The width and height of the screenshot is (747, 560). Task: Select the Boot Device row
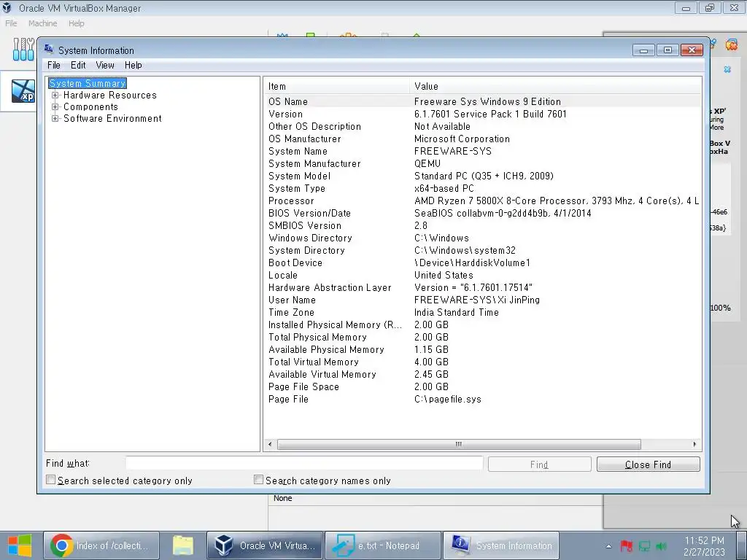(x=482, y=262)
